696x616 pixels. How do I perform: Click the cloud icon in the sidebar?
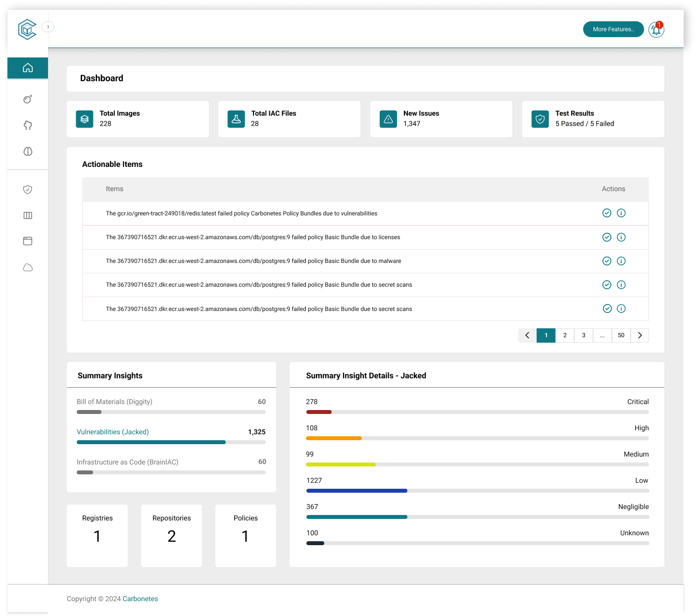[x=28, y=268]
